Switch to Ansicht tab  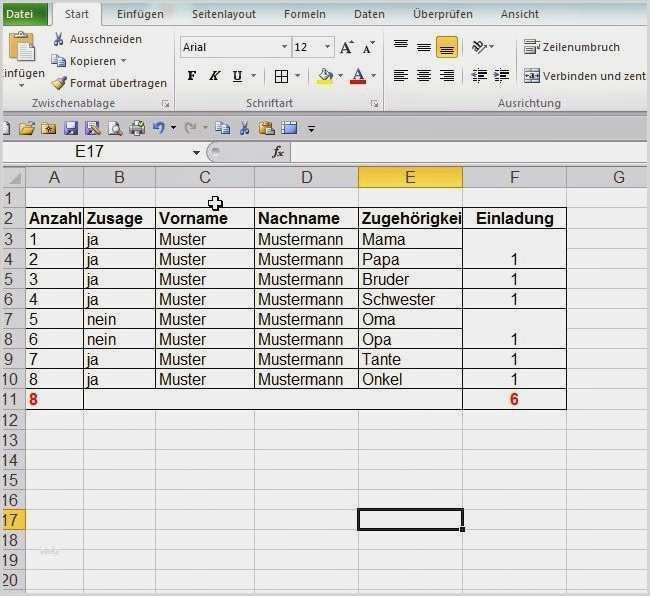coord(520,14)
